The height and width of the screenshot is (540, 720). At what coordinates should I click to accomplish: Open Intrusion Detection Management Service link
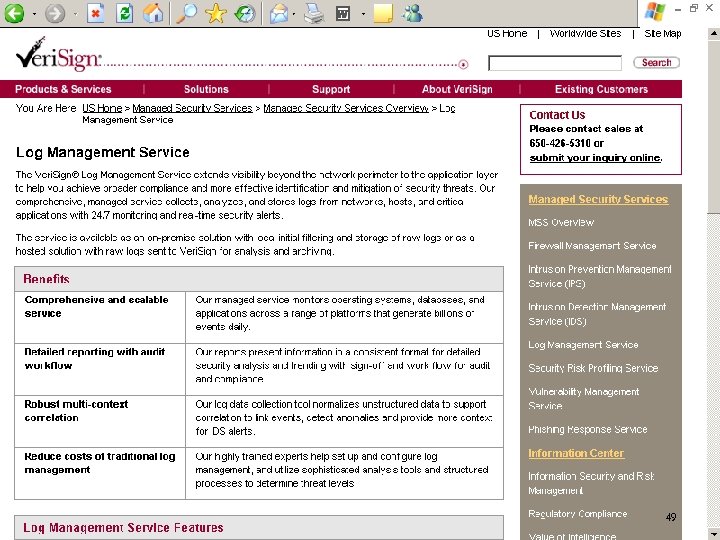tap(597, 314)
